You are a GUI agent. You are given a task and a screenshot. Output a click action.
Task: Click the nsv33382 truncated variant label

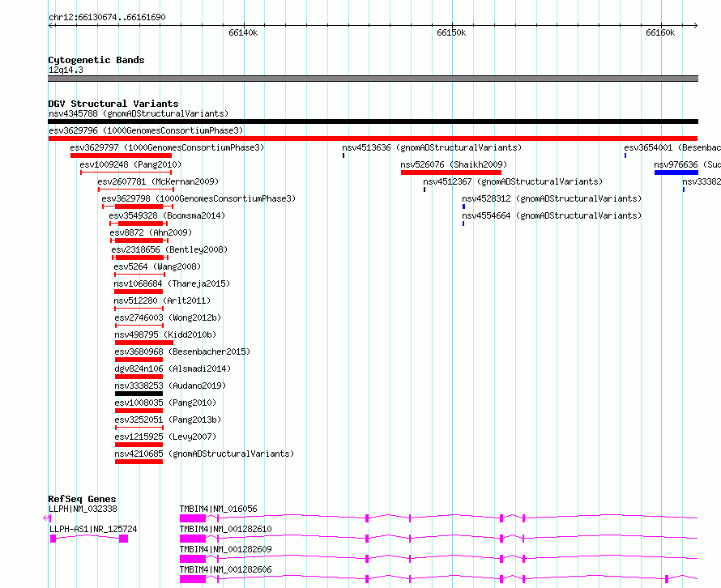[702, 181]
